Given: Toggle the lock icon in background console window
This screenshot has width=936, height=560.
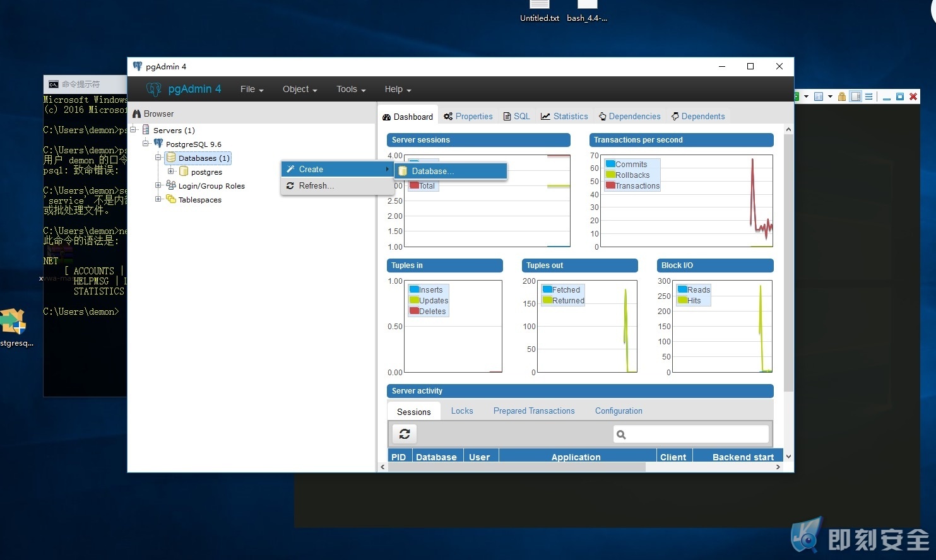Looking at the screenshot, I should 842,96.
